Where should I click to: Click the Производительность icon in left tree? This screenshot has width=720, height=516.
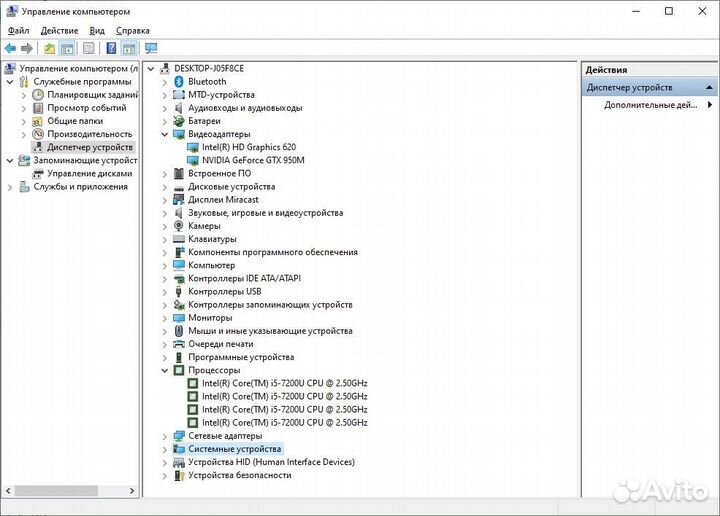[38, 134]
